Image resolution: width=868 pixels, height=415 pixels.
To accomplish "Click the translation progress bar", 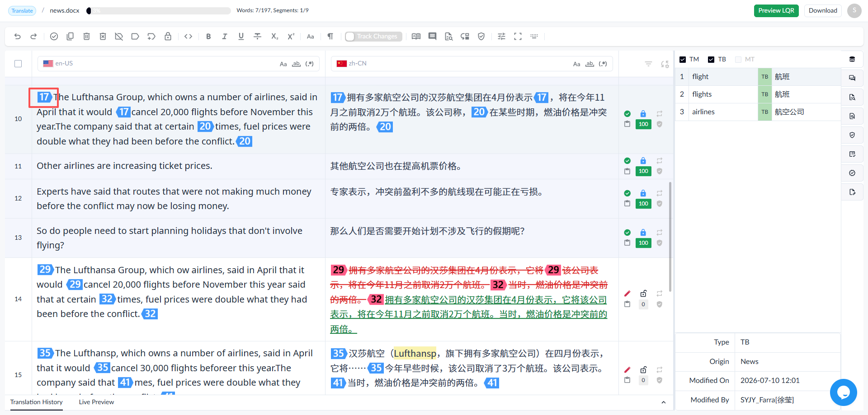I will pyautogui.click(x=159, y=11).
